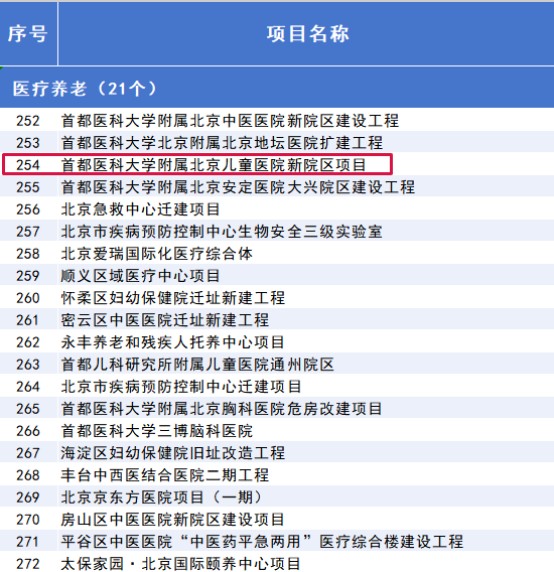This screenshot has width=554, height=572.
Task: Click 首都医科大学附属北京胸科医院危房改建项目
Action: tap(221, 409)
